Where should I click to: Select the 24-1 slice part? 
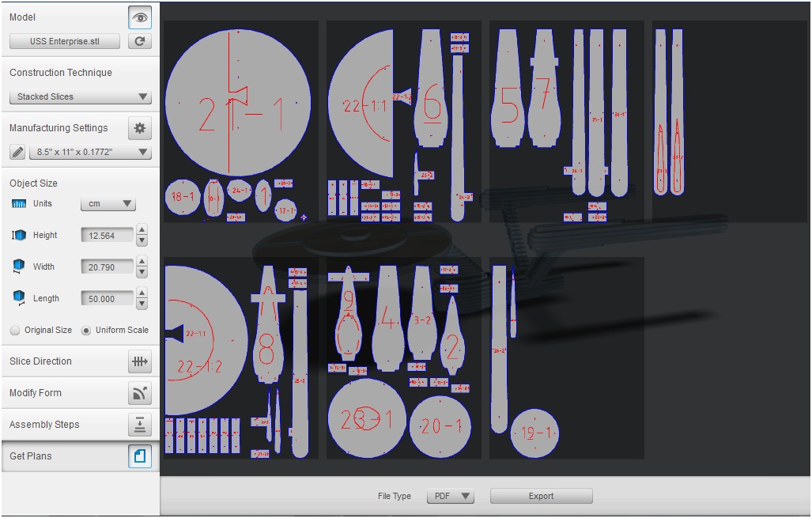point(240,191)
